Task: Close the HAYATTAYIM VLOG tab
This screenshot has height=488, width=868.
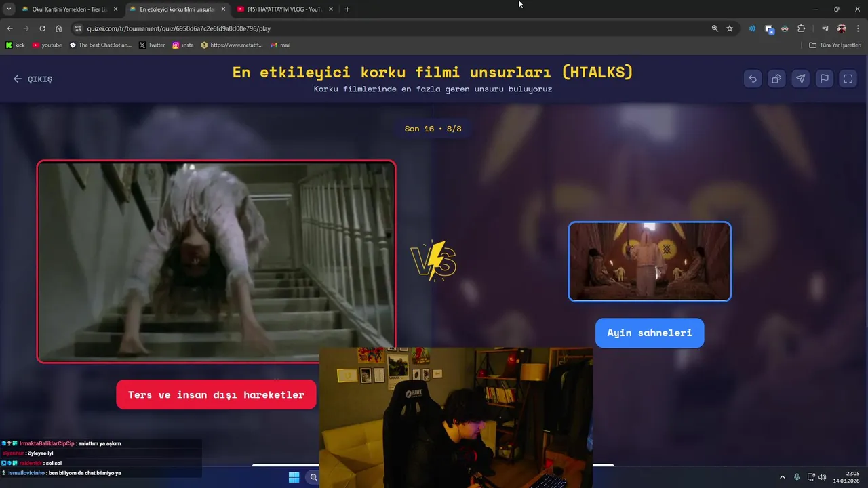Action: [331, 9]
